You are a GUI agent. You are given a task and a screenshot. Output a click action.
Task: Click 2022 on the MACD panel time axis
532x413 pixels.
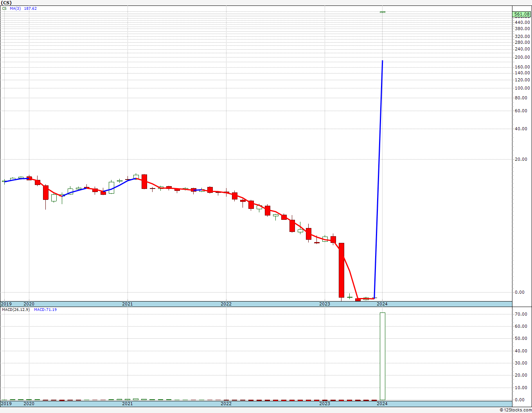tap(226, 403)
